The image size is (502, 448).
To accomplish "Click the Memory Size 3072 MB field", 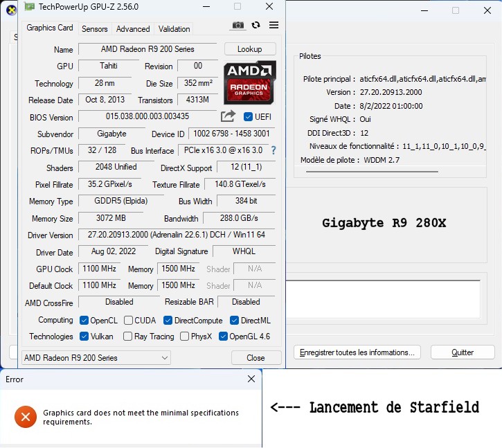I will 111,218.
